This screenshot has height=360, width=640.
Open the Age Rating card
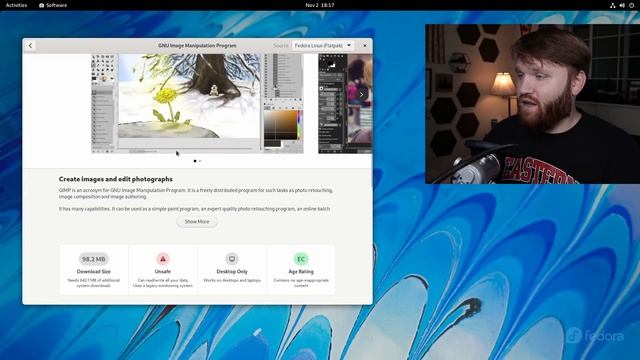[301, 269]
